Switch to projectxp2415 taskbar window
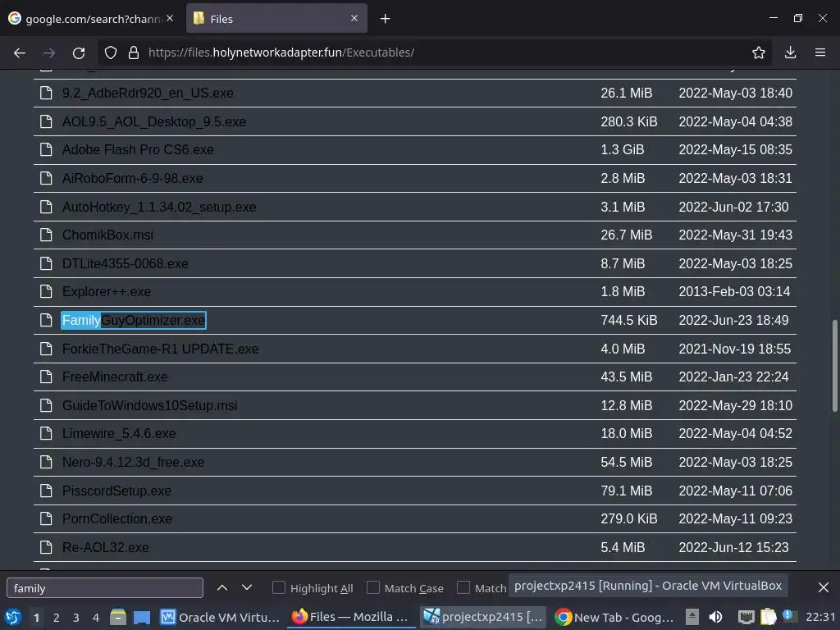This screenshot has height=630, width=840. tap(482, 617)
